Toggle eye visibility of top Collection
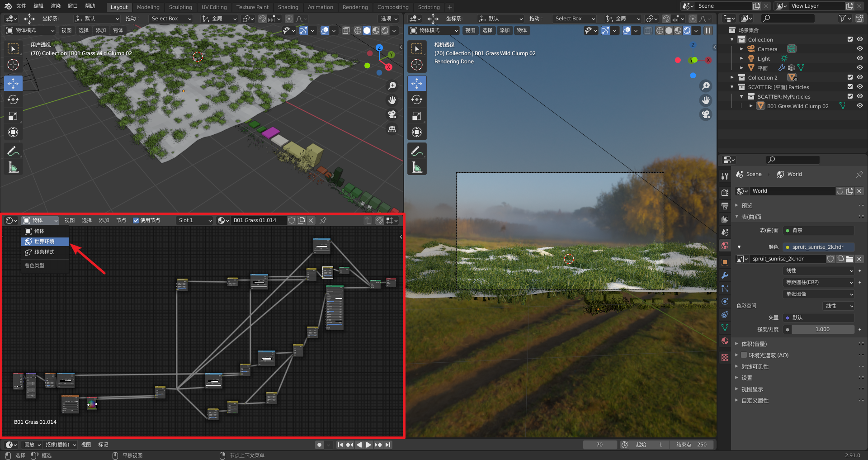This screenshot has width=868, height=460. (859, 39)
